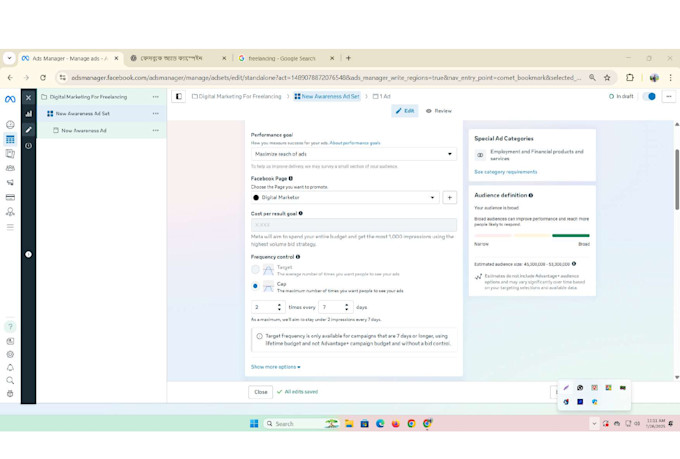The image size is (680, 459).
Task: Open Account overview gauge icon in sidebar
Action: point(10,125)
